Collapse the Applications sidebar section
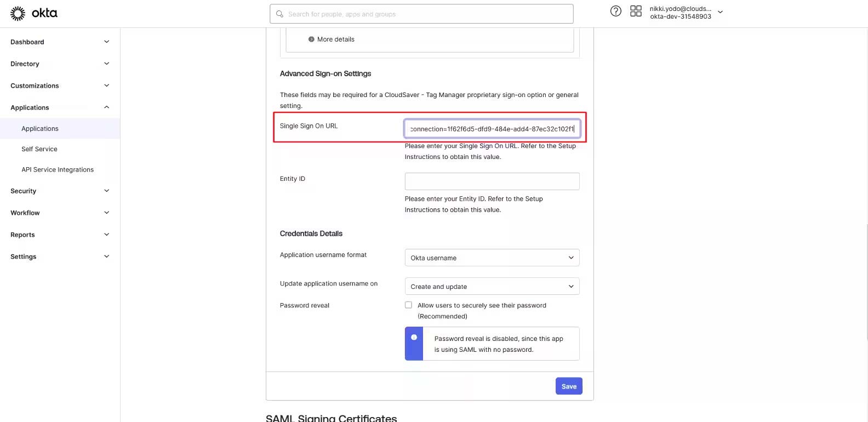This screenshot has height=422, width=868. pos(106,107)
